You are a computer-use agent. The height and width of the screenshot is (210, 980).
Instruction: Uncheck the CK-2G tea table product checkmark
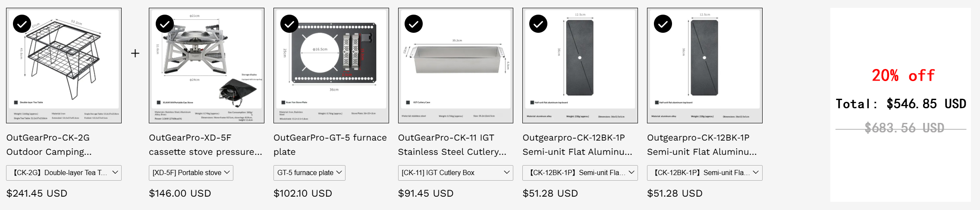click(x=22, y=24)
